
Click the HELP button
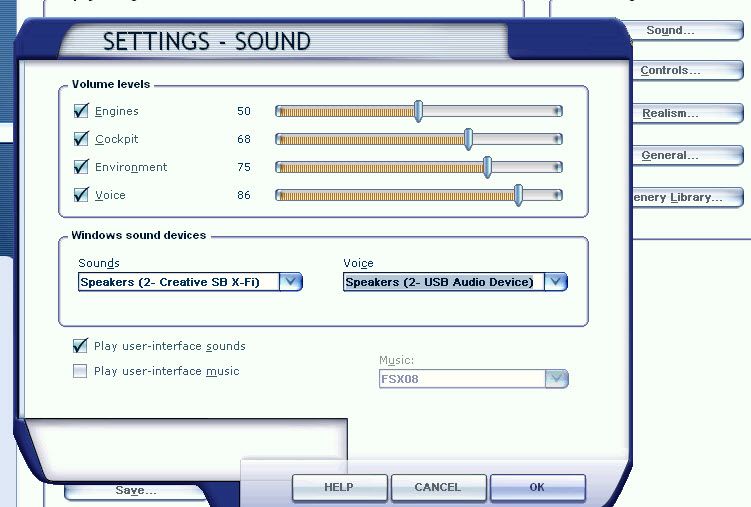click(x=339, y=487)
